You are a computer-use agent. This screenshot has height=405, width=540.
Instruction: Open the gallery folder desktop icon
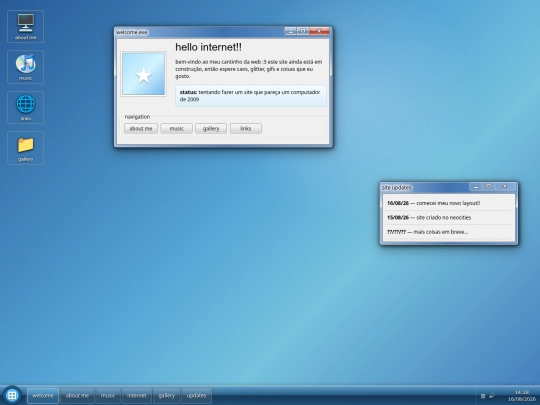(x=25, y=148)
